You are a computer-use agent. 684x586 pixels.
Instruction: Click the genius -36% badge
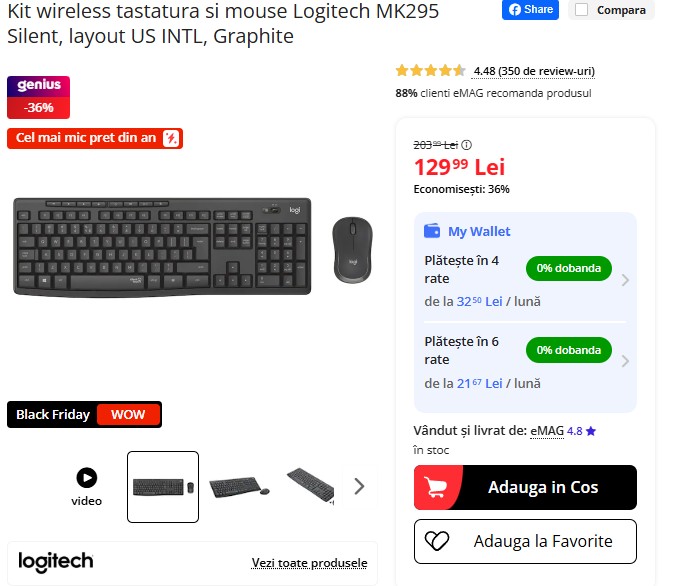pyautogui.click(x=38, y=97)
